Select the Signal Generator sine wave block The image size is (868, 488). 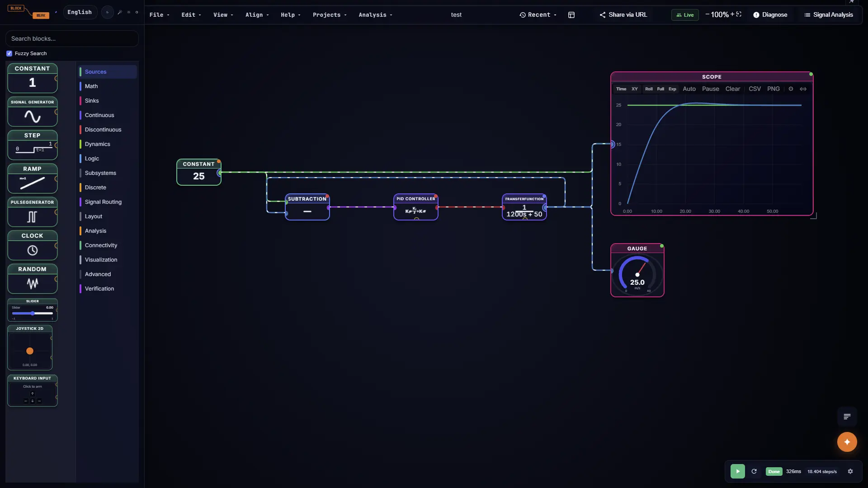pyautogui.click(x=32, y=112)
